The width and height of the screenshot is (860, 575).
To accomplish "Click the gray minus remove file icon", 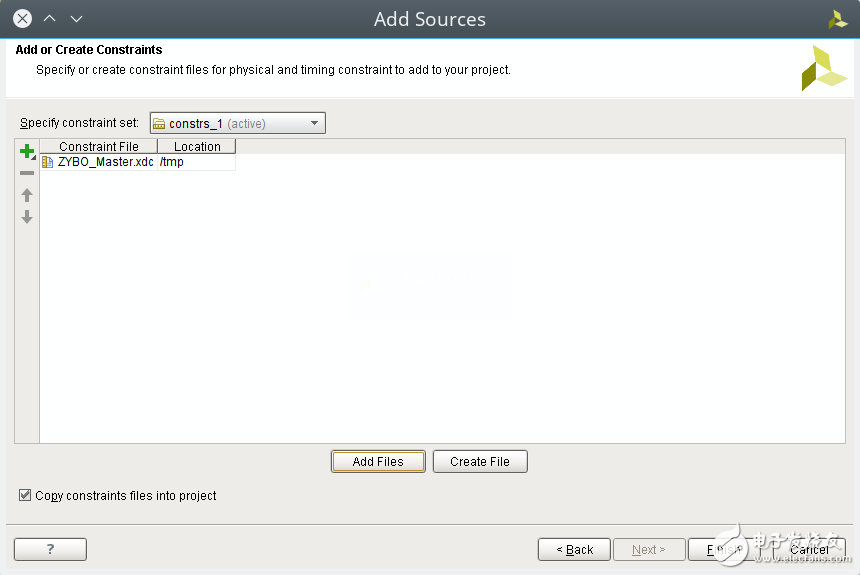I will coord(27,173).
